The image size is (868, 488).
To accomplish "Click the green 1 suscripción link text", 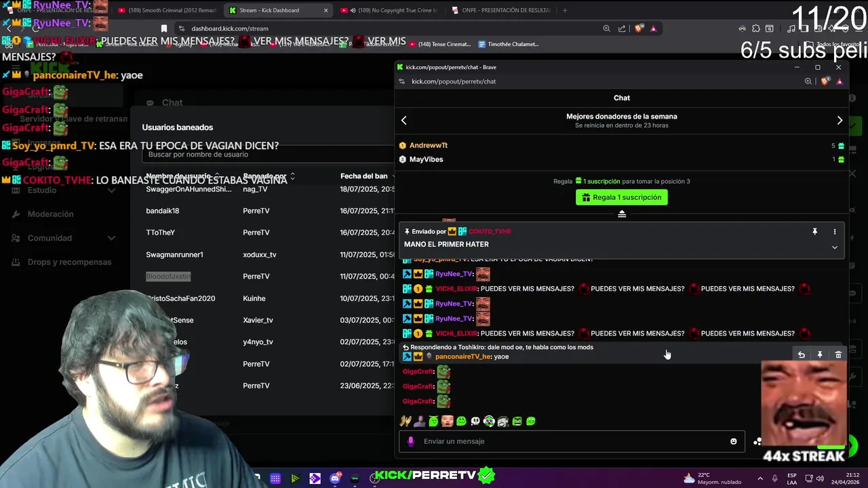I will click(602, 181).
